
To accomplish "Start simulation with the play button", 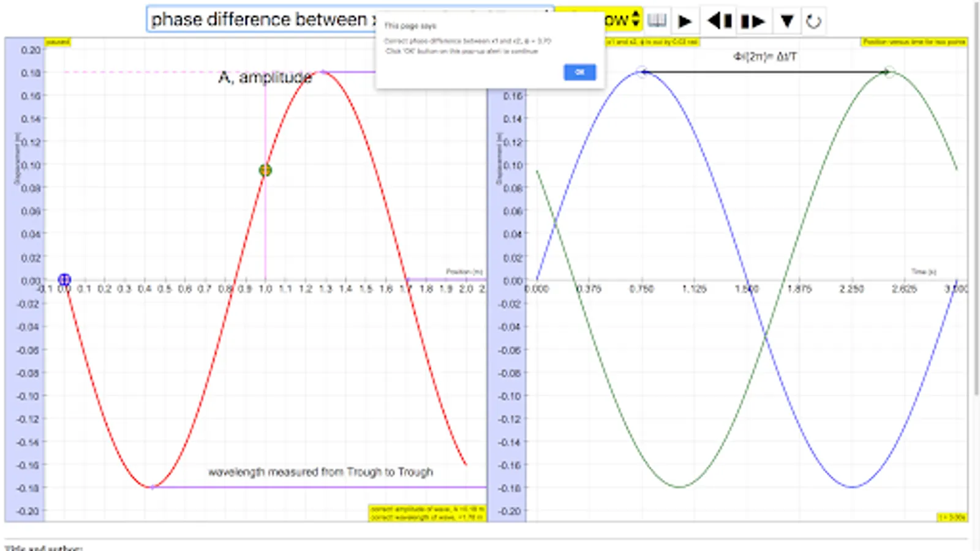I will click(x=685, y=21).
